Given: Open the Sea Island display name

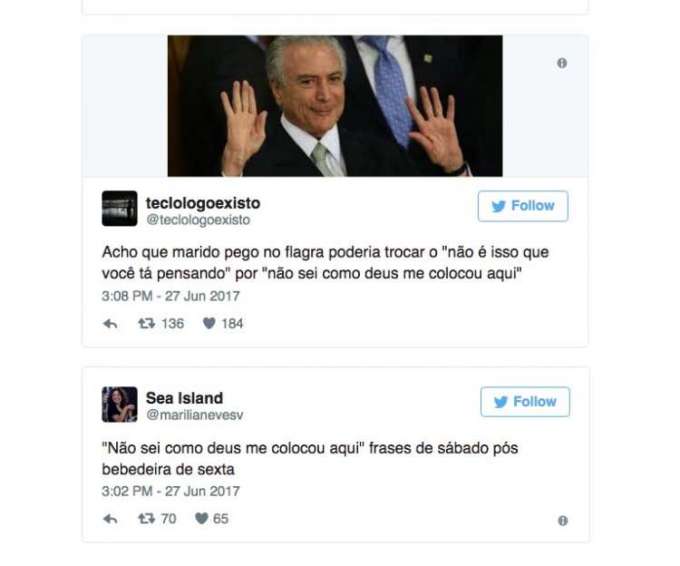Looking at the screenshot, I should [x=184, y=398].
